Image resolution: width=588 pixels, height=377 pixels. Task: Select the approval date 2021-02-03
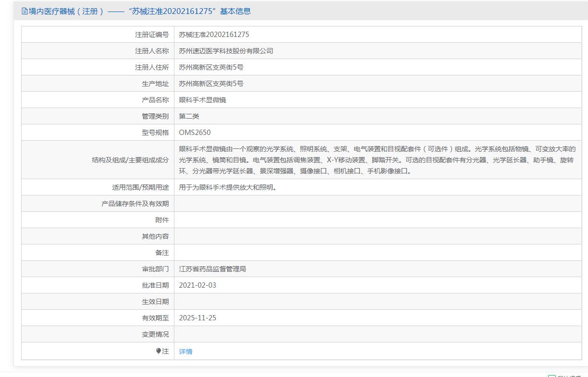coord(197,285)
